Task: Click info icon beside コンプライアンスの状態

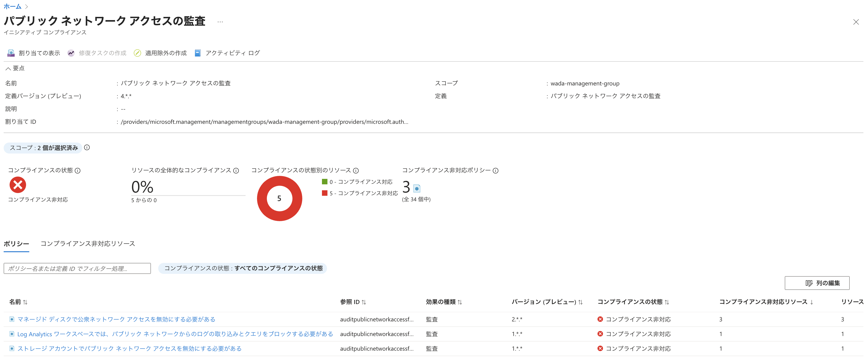Action: pyautogui.click(x=78, y=170)
